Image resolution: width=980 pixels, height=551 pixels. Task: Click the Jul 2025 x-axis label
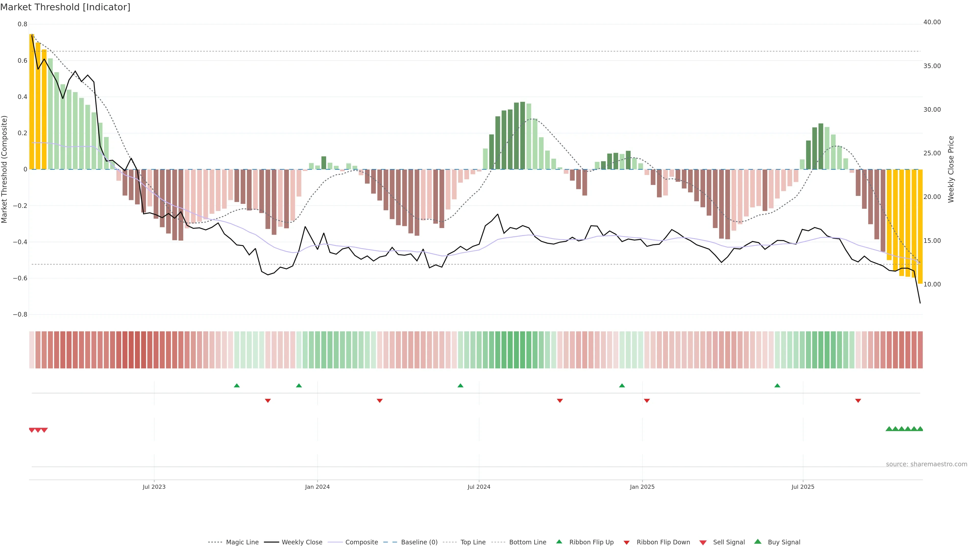(x=803, y=487)
